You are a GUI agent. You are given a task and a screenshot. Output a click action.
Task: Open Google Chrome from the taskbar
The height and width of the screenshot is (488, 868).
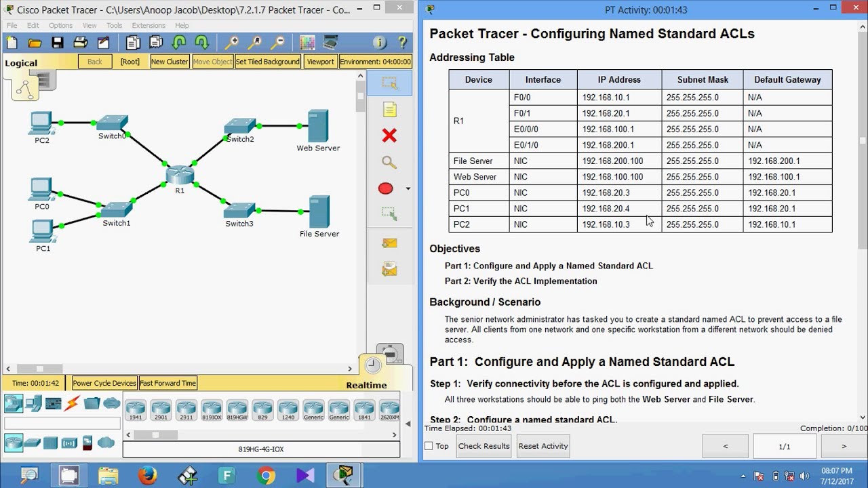(267, 475)
